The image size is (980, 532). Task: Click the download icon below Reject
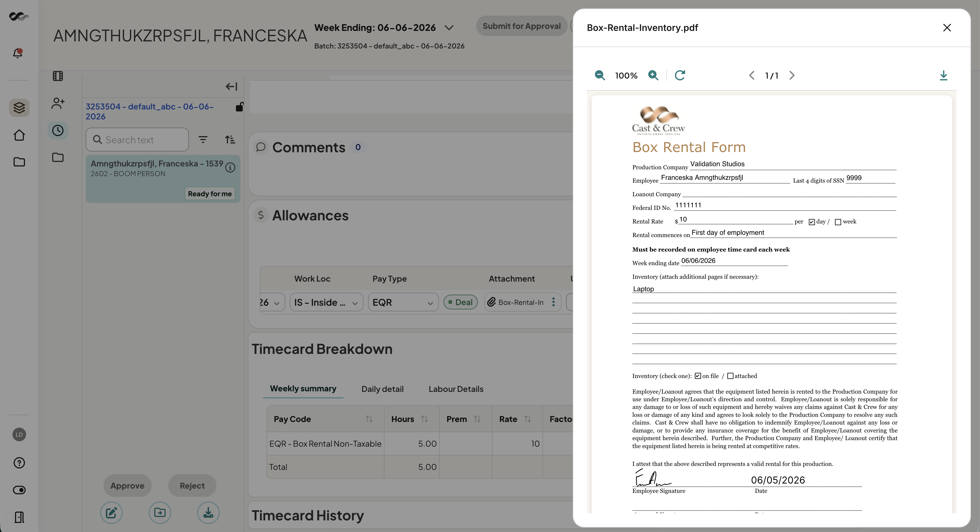click(x=208, y=513)
